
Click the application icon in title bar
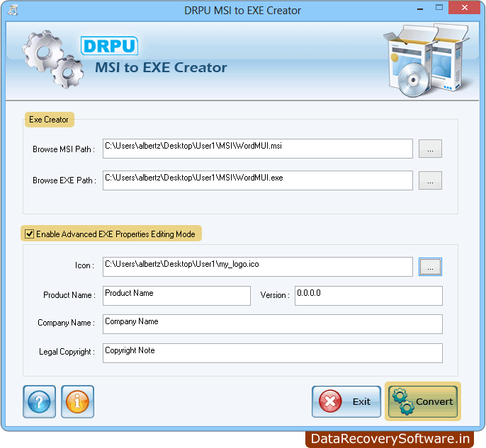coord(13,10)
